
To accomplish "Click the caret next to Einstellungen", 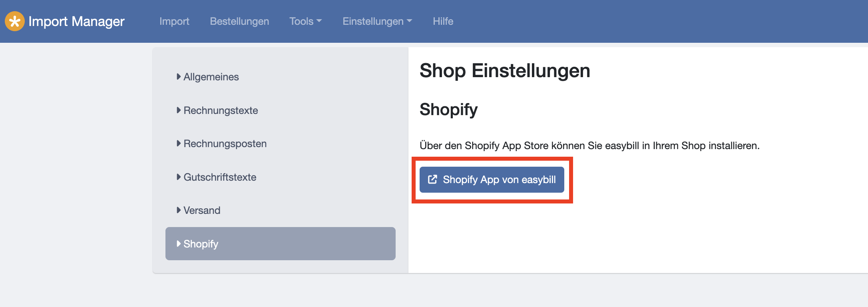I will pos(409,21).
